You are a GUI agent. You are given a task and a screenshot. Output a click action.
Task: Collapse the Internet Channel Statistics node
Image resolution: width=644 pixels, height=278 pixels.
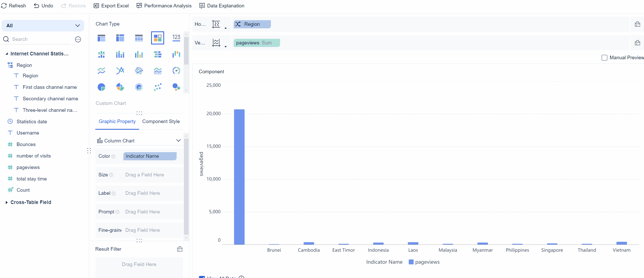tap(7, 54)
